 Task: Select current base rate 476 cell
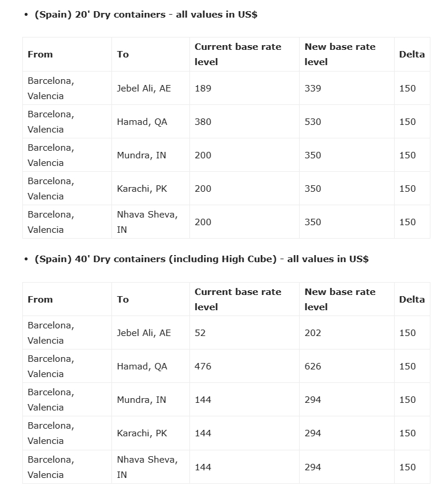click(x=203, y=367)
